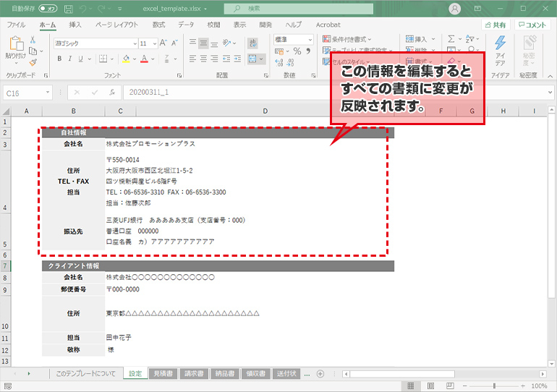Open the font name 游ゴシック dropdown
The image size is (557, 392).
[x=135, y=43]
